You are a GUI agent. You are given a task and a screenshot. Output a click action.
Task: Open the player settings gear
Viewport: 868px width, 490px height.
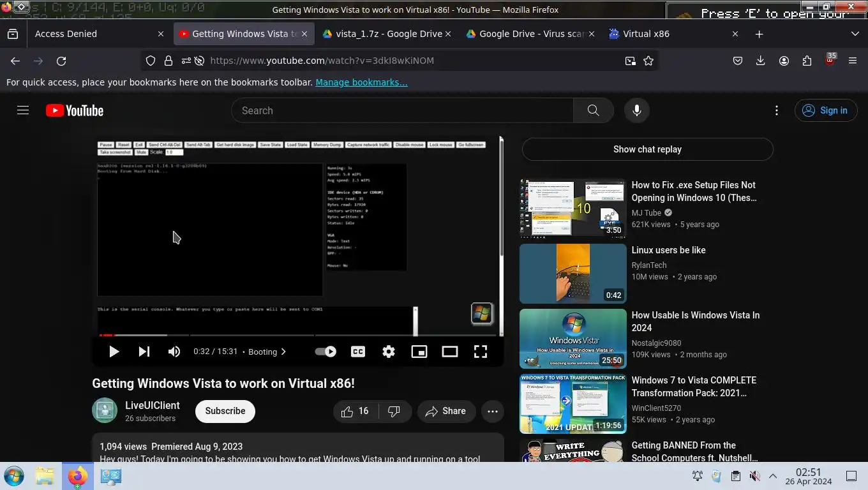pos(389,352)
